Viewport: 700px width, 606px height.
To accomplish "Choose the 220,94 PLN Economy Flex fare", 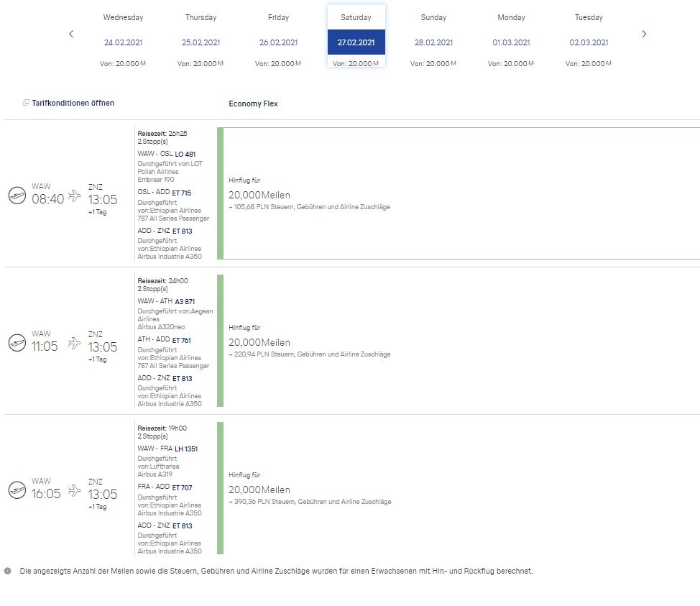I will (459, 341).
